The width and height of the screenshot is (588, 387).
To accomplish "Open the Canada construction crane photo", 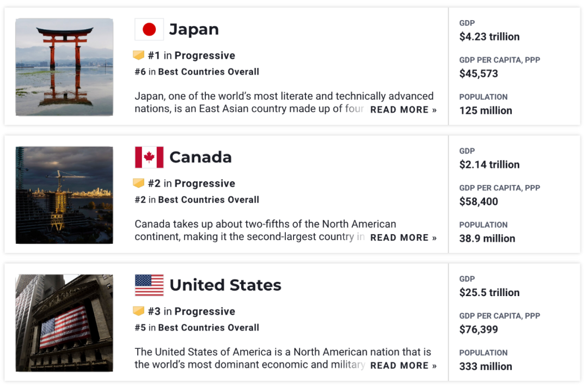I will [x=64, y=195].
